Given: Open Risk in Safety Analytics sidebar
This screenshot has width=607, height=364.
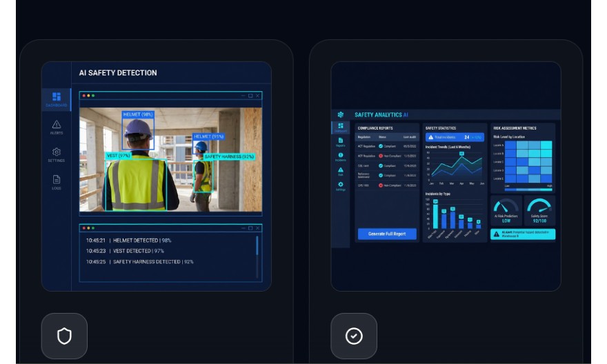Looking at the screenshot, I should (x=341, y=172).
